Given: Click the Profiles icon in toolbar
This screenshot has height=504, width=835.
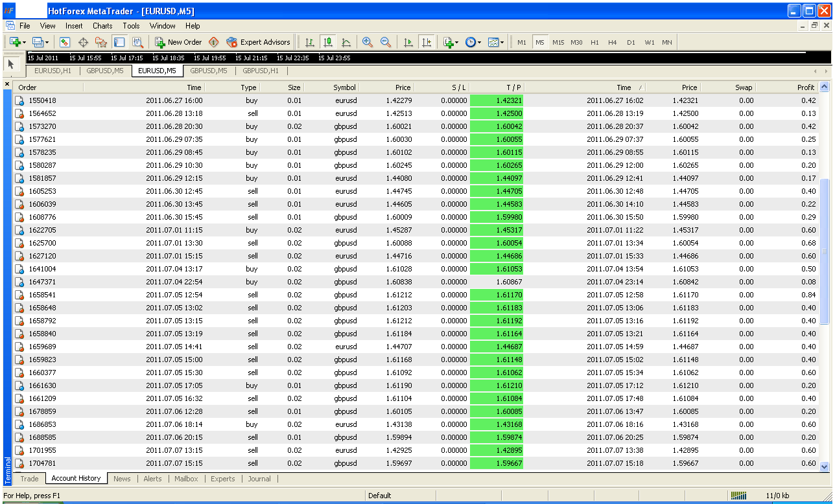Looking at the screenshot, I should click(38, 42).
